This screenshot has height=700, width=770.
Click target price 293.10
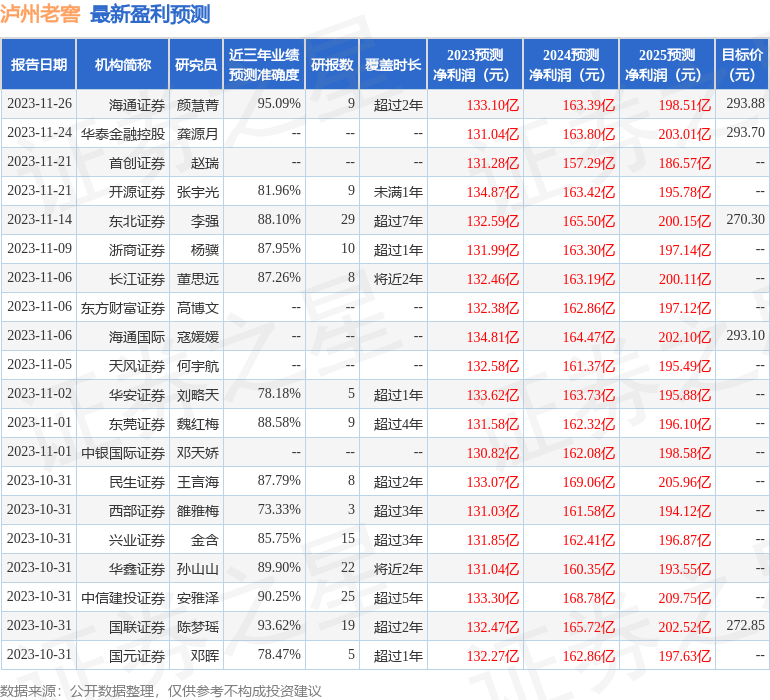(x=745, y=336)
